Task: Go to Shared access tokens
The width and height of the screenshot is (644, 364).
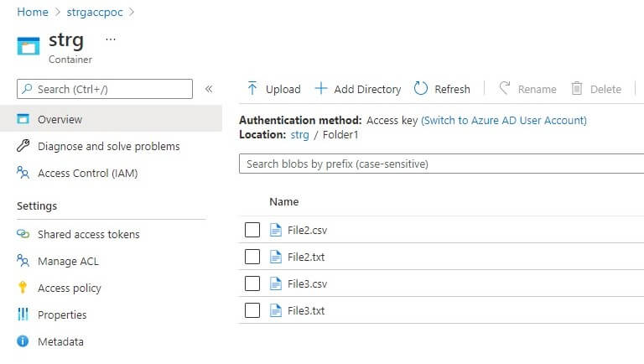Action: pyautogui.click(x=88, y=234)
